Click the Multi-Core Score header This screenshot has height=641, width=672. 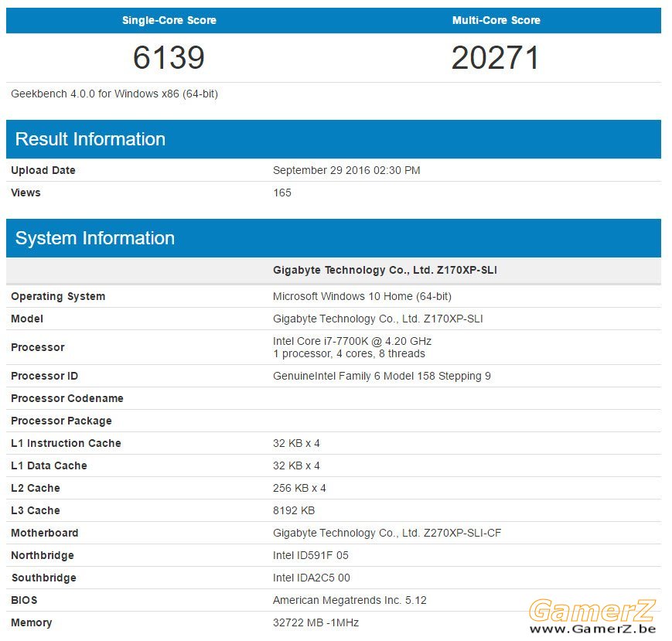(x=496, y=20)
